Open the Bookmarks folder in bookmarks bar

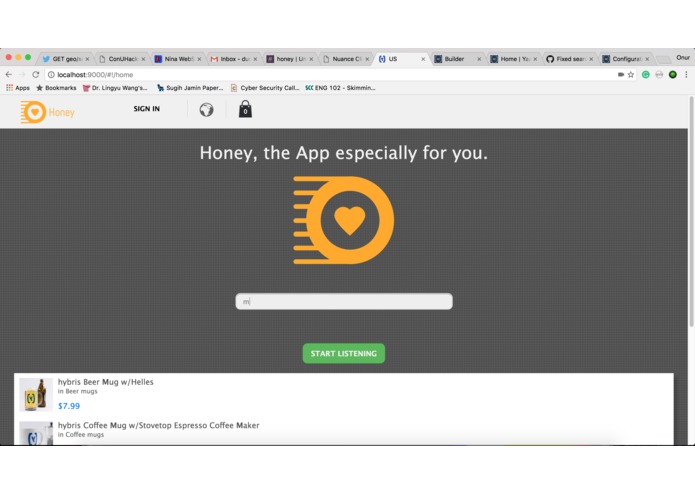56,88
